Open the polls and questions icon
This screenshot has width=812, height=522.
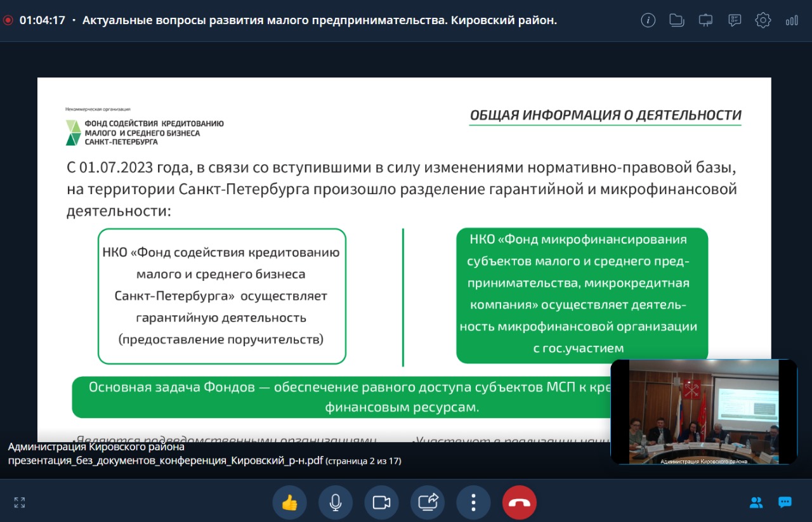(x=735, y=20)
